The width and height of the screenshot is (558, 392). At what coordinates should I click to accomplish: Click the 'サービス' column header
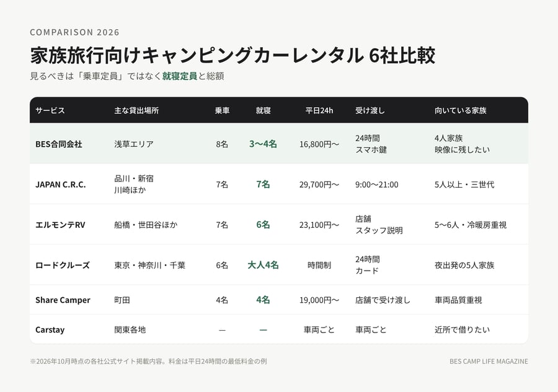tap(50, 110)
